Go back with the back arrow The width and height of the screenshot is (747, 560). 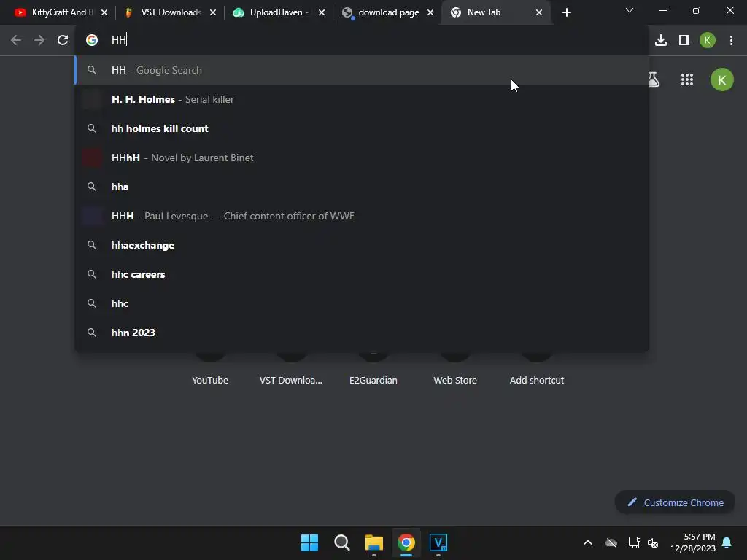click(16, 40)
